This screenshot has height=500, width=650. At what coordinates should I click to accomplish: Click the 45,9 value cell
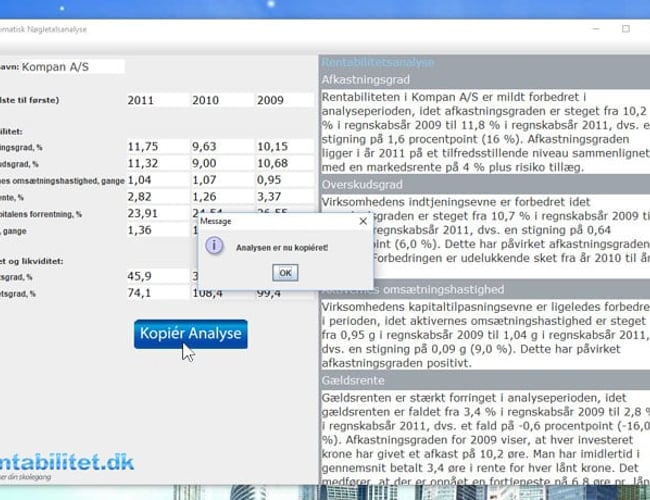(x=157, y=276)
